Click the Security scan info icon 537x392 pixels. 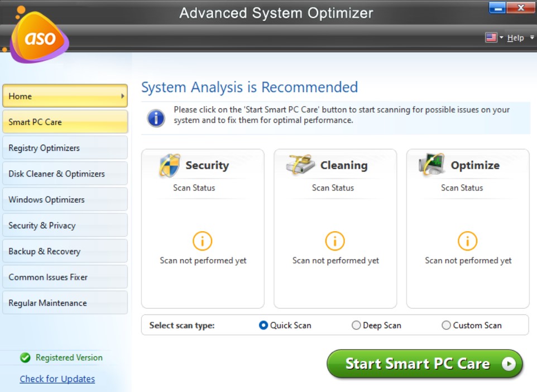point(202,241)
